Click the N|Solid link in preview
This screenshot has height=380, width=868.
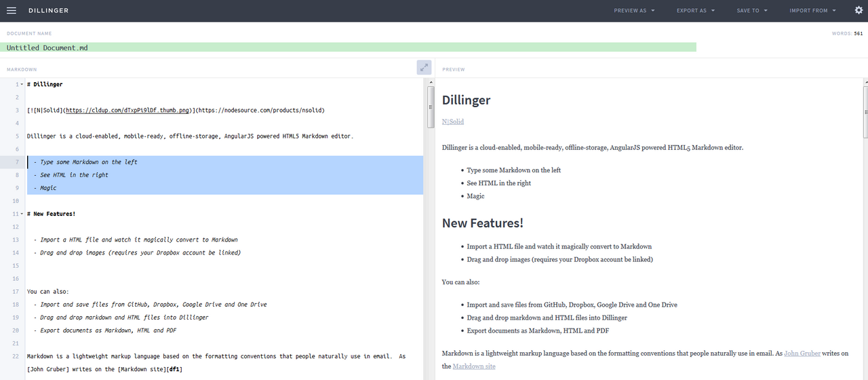[453, 121]
